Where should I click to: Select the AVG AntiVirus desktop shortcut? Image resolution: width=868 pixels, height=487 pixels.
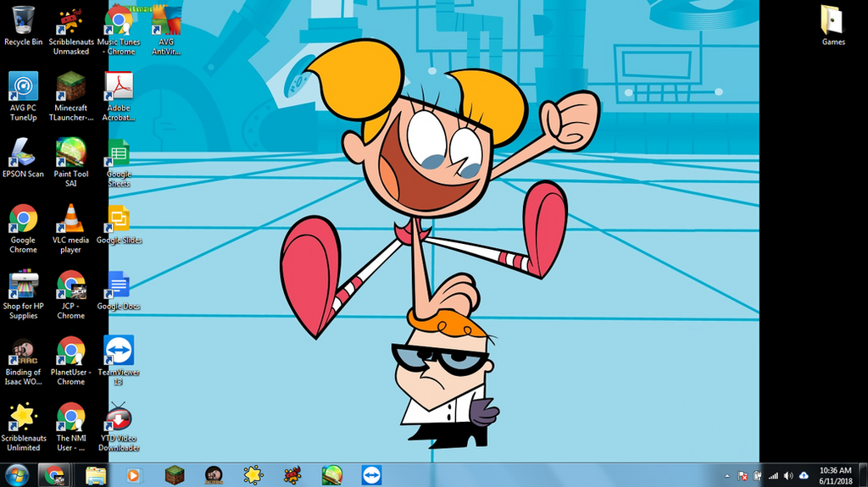pos(166,30)
